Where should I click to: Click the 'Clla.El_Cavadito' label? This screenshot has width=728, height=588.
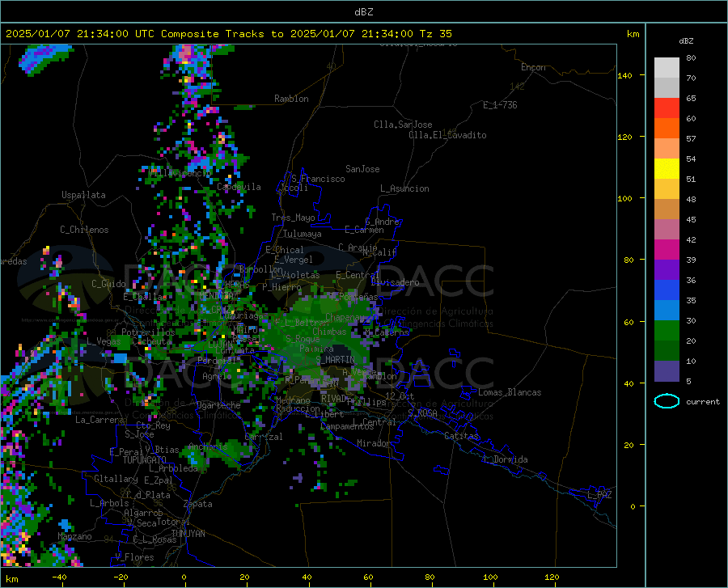[447, 135]
